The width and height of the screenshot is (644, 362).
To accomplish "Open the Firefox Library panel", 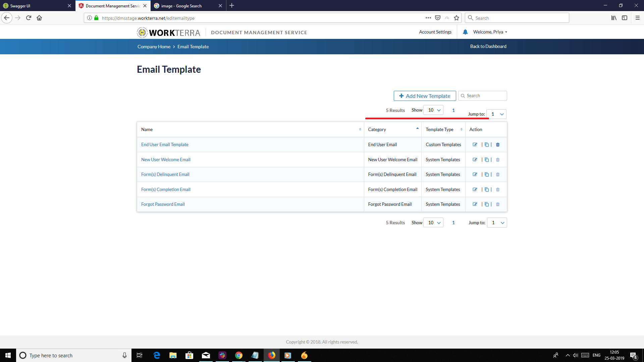I will [614, 18].
